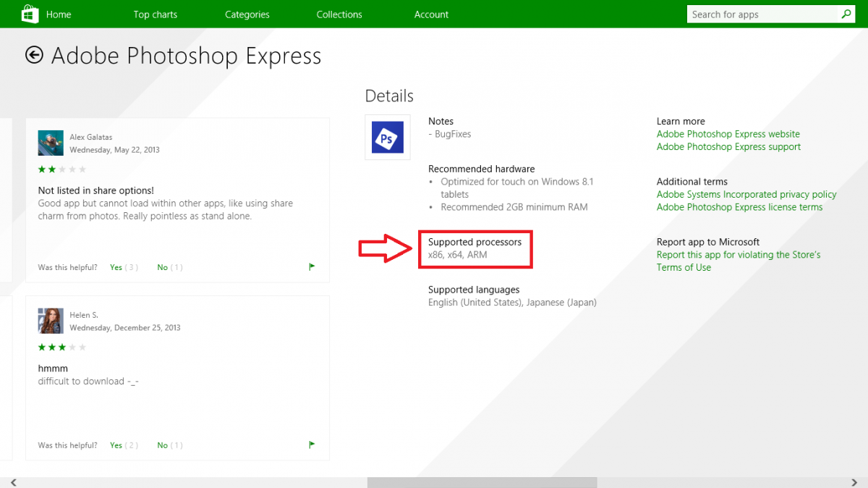Report Helen S. review with flag icon
This screenshot has height=488, width=868.
click(x=312, y=445)
